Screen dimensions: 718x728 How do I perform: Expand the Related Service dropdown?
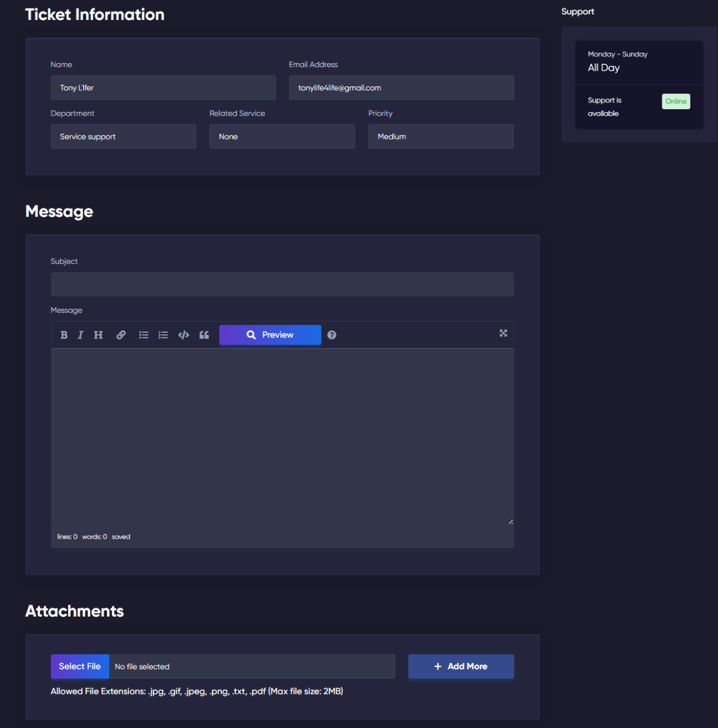click(282, 136)
